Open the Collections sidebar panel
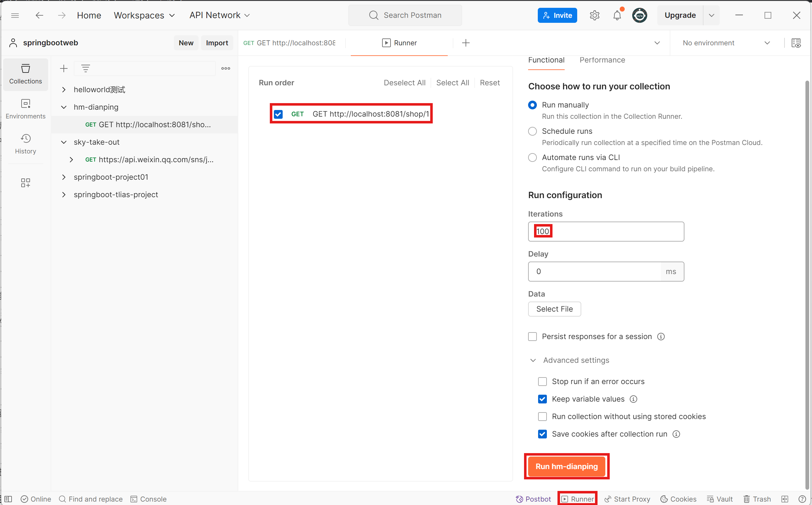Viewport: 812px width, 505px height. [x=25, y=74]
